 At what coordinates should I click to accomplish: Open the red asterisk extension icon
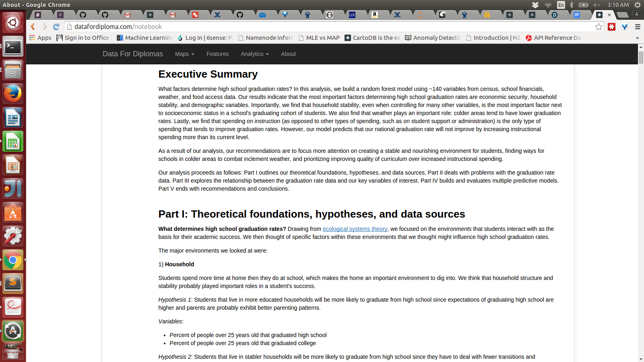point(612,27)
